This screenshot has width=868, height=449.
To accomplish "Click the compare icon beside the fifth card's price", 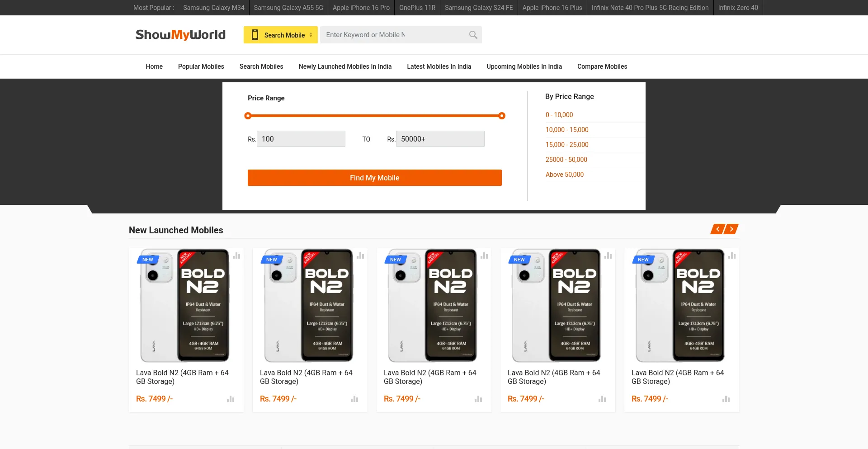I will 726,399.
